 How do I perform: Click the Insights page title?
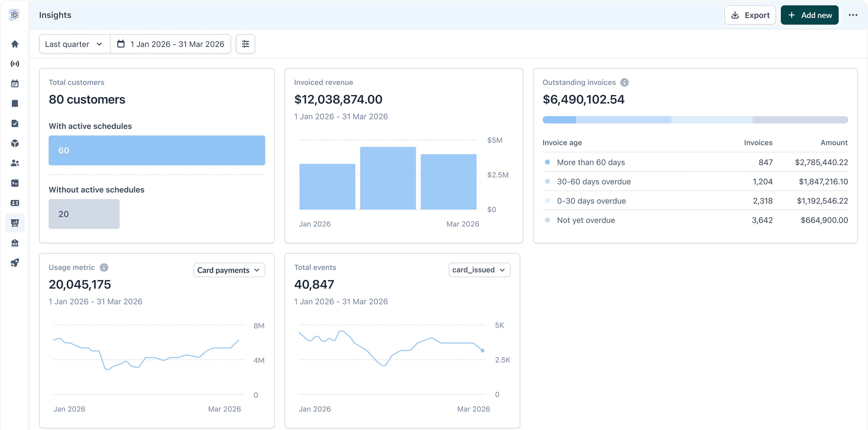click(55, 15)
